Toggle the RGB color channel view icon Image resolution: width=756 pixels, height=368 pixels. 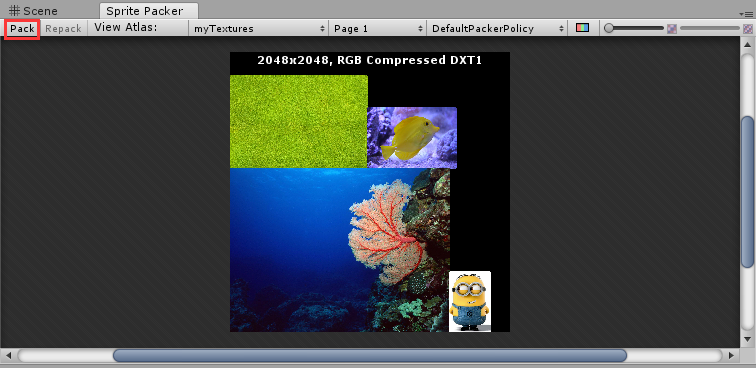582,28
